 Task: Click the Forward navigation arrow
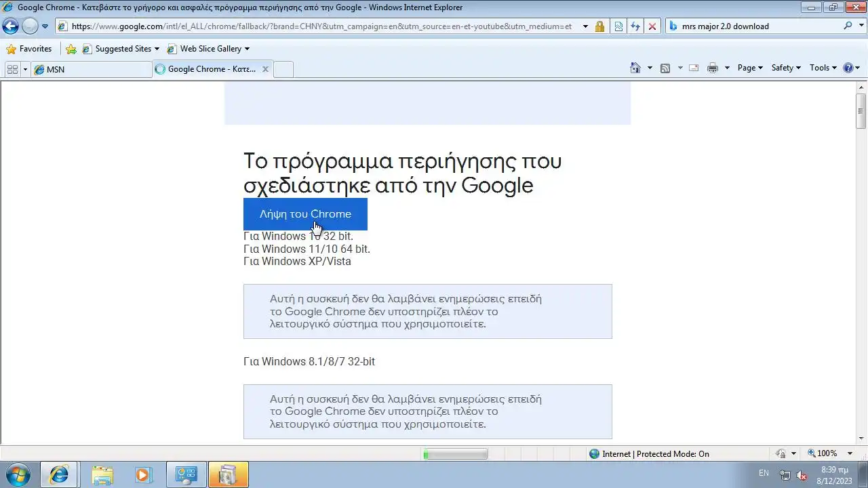[x=30, y=26]
